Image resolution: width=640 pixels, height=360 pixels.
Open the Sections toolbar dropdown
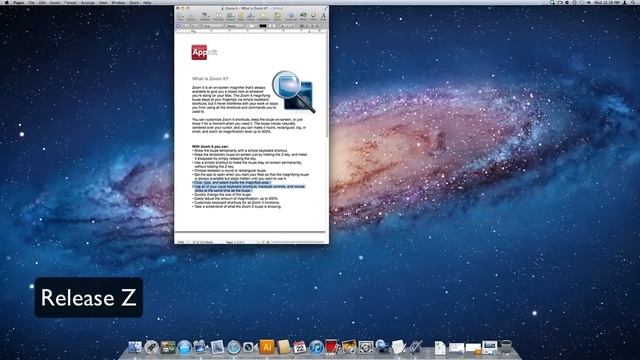pos(205,16)
